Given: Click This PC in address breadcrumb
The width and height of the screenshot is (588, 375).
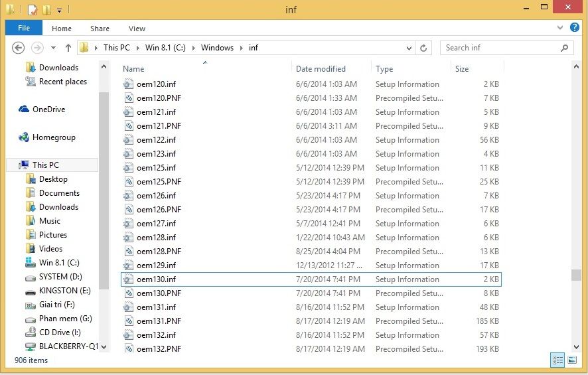Looking at the screenshot, I should 117,48.
